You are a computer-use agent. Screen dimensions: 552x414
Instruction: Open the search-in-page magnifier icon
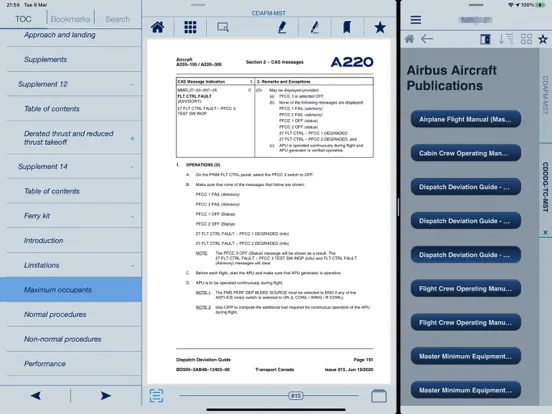pyautogui.click(x=223, y=27)
